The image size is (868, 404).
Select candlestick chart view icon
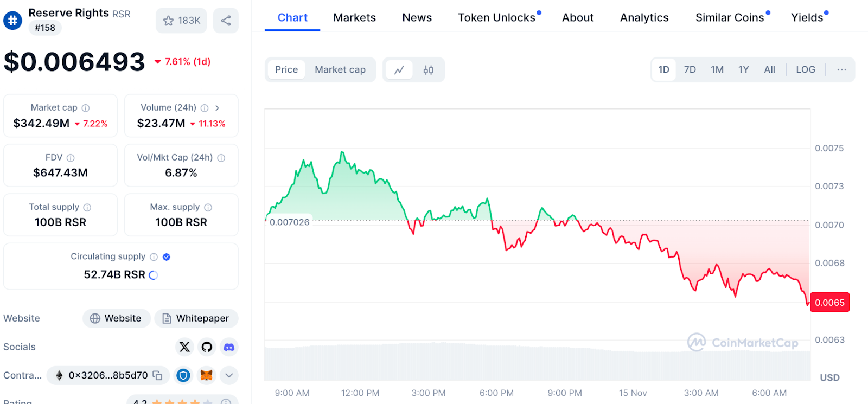click(429, 70)
